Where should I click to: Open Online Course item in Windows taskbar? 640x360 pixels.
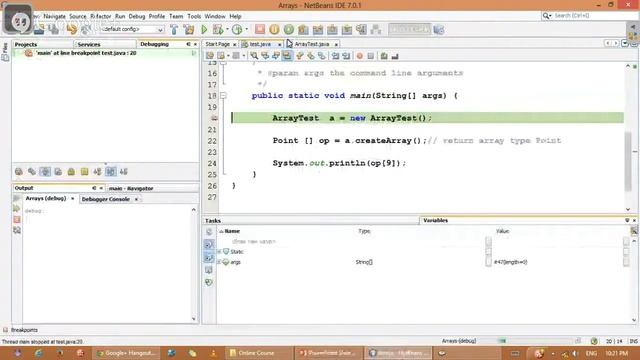[258, 353]
